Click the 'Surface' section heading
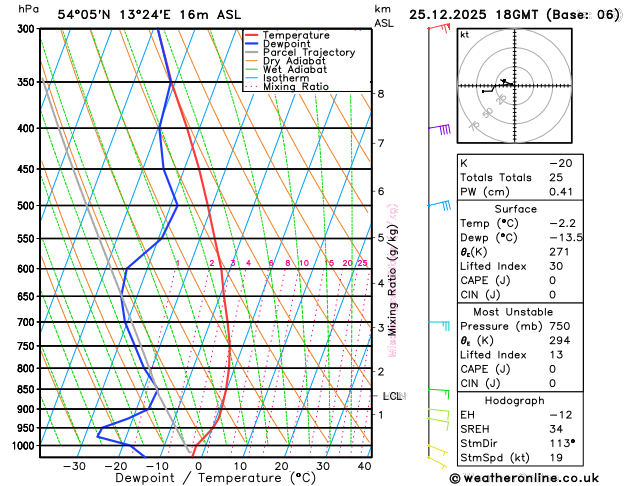The width and height of the screenshot is (629, 486). tap(515, 209)
